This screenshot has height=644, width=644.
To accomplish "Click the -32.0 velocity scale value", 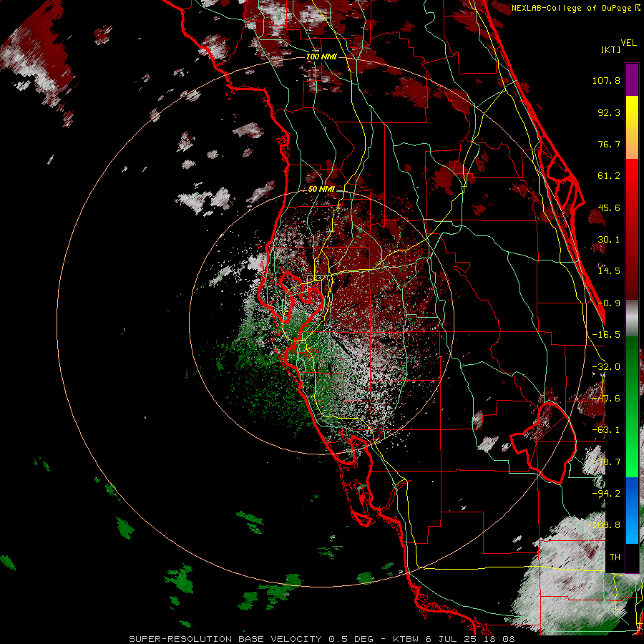I will click(606, 367).
